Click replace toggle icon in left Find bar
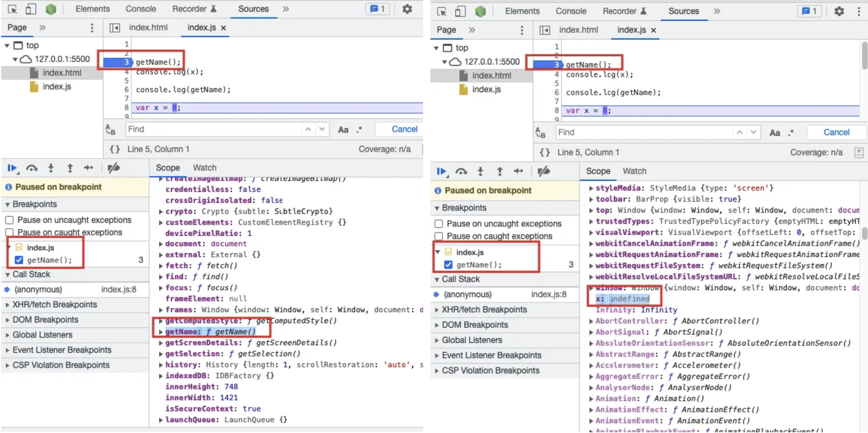The image size is (868, 433). (x=111, y=130)
